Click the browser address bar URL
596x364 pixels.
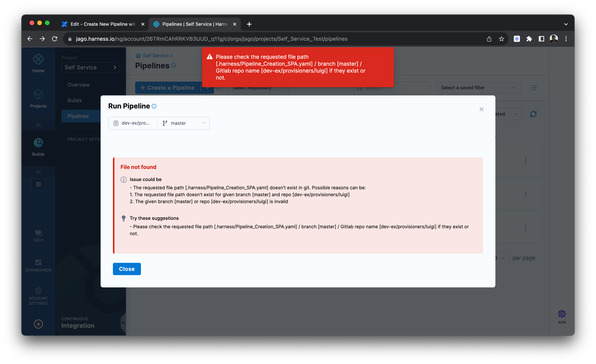212,39
